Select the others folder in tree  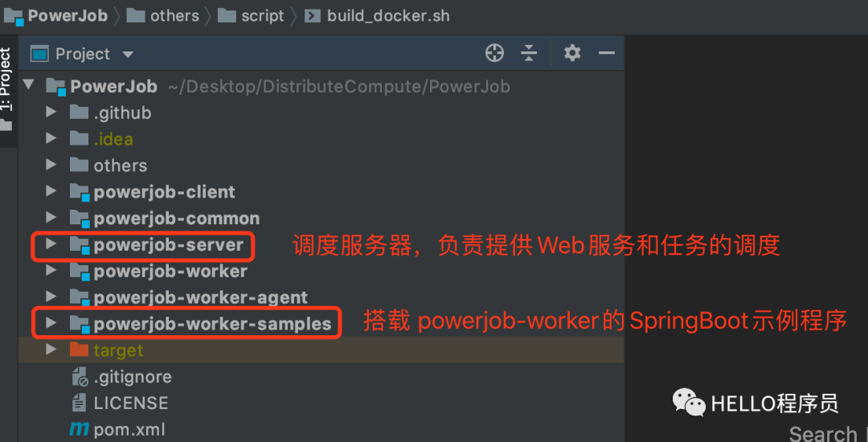click(120, 166)
